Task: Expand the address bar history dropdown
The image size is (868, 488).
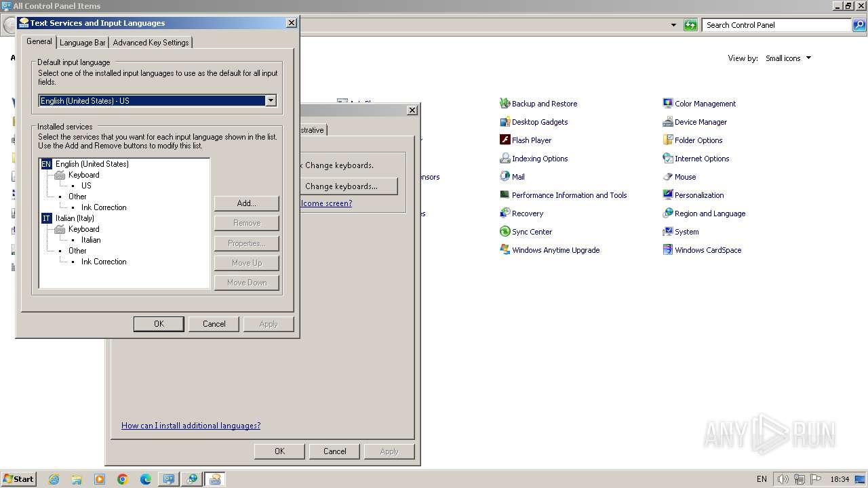Action: [673, 25]
